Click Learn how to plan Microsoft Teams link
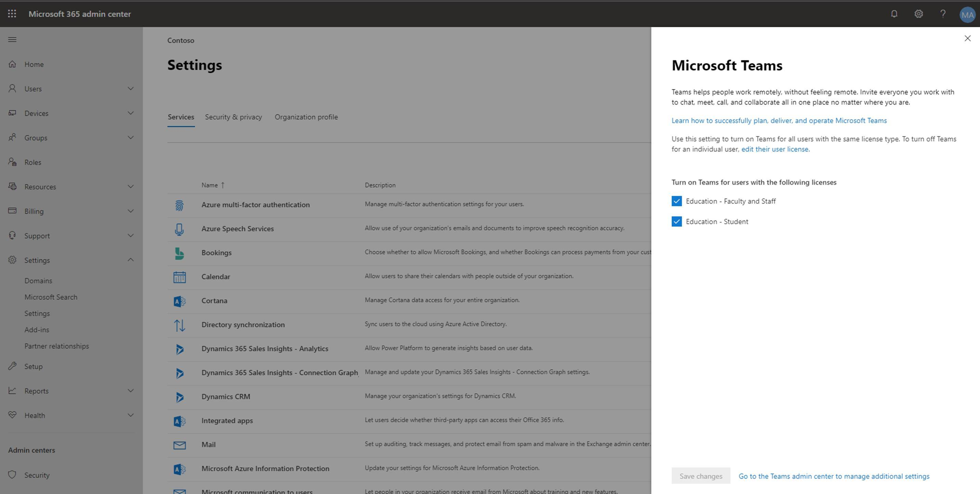980x494 pixels. 779,120
